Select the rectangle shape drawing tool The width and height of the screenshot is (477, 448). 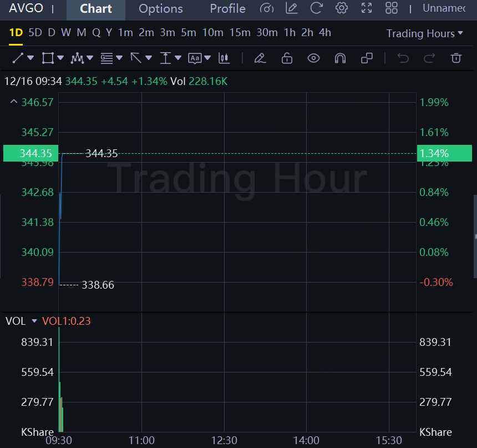tap(48, 58)
